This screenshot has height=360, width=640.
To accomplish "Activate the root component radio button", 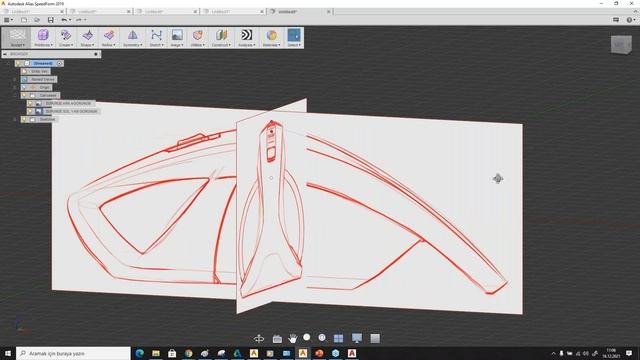I will [60, 63].
